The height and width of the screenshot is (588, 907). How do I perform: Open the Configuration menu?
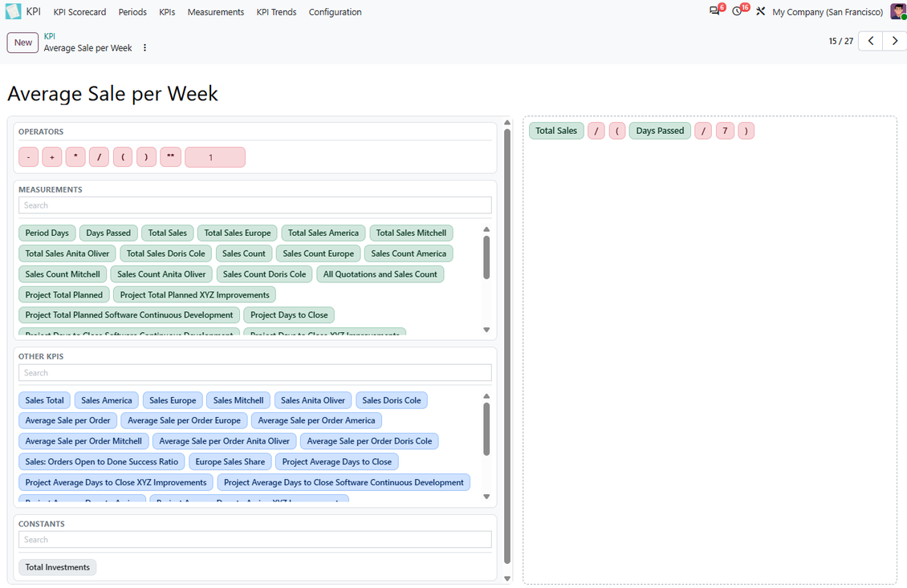pos(335,12)
